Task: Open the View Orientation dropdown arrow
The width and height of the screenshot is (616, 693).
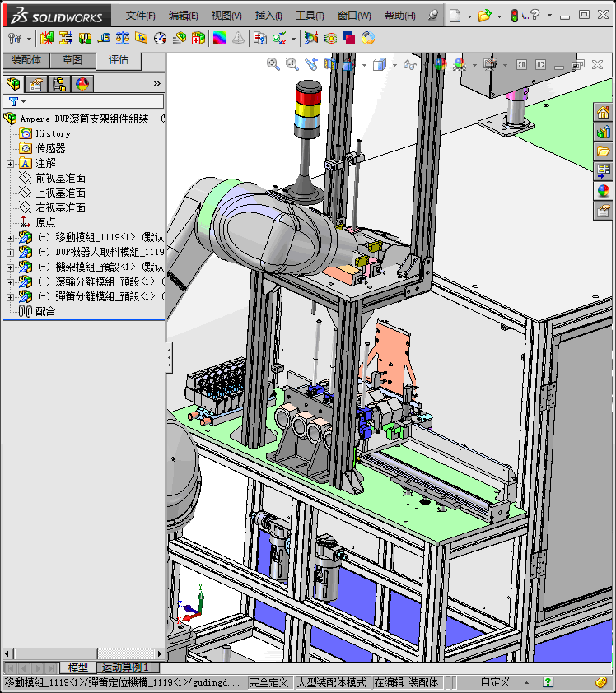Action: (x=364, y=65)
